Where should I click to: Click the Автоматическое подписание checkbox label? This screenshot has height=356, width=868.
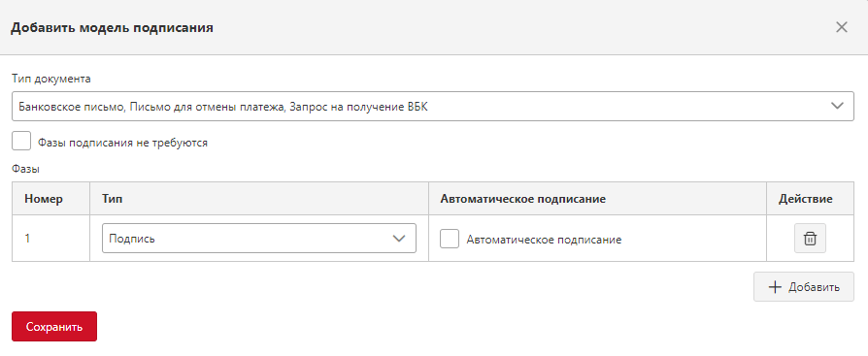pyautogui.click(x=544, y=240)
